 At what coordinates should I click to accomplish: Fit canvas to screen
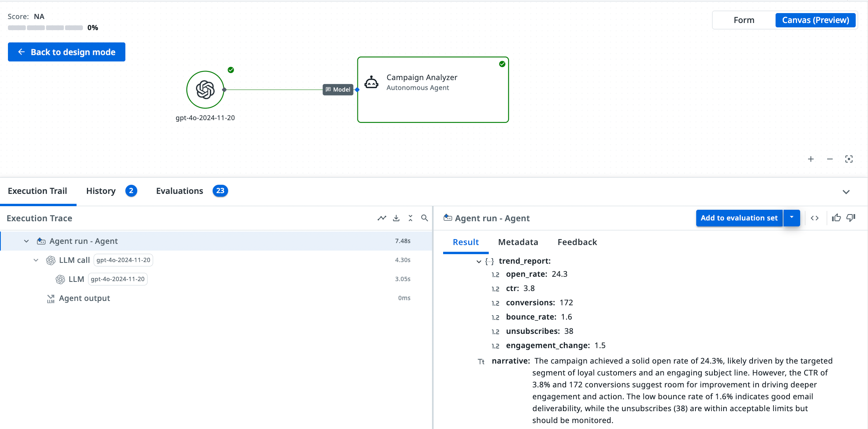point(849,159)
